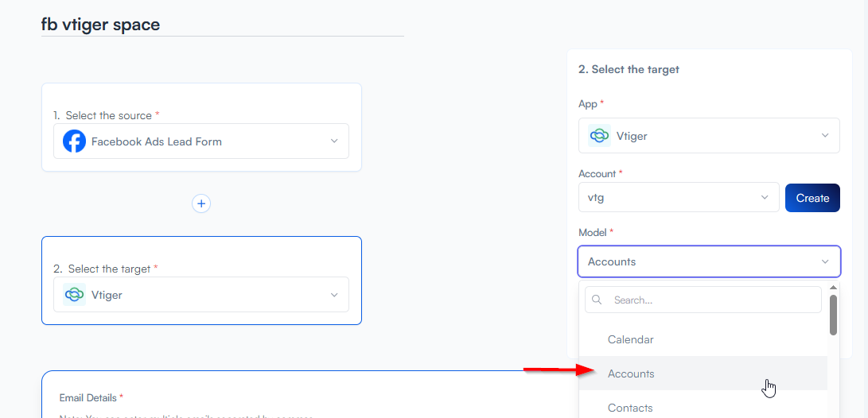This screenshot has width=868, height=418.
Task: Collapse the Model Accounts dropdown
Action: coord(825,261)
